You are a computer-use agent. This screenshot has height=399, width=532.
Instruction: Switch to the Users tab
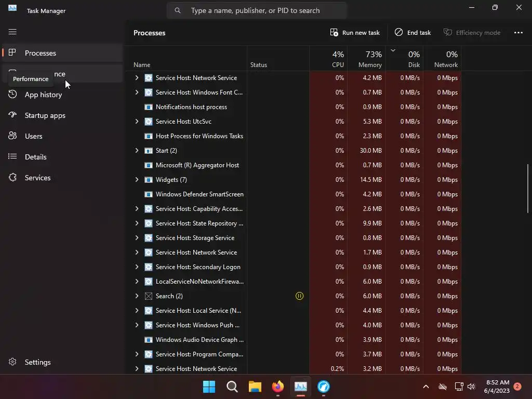point(62,136)
